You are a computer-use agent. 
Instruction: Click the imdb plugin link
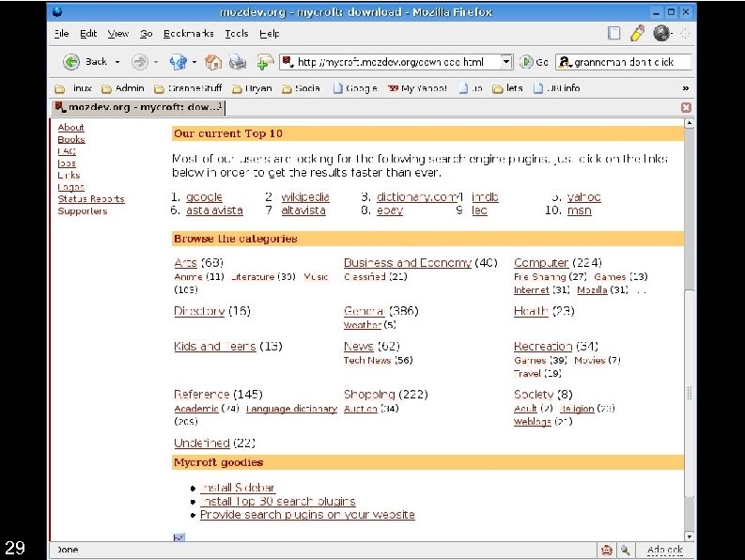(485, 196)
